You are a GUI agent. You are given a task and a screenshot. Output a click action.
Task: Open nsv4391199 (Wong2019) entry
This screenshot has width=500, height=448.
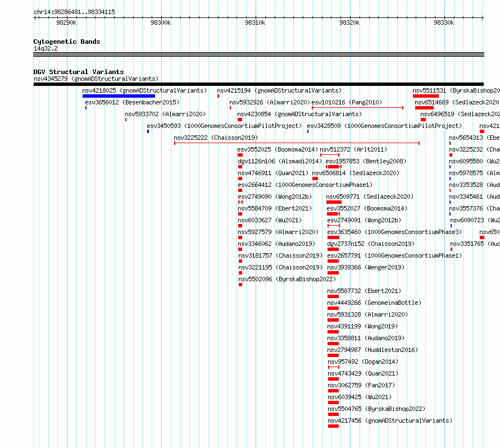point(362,326)
